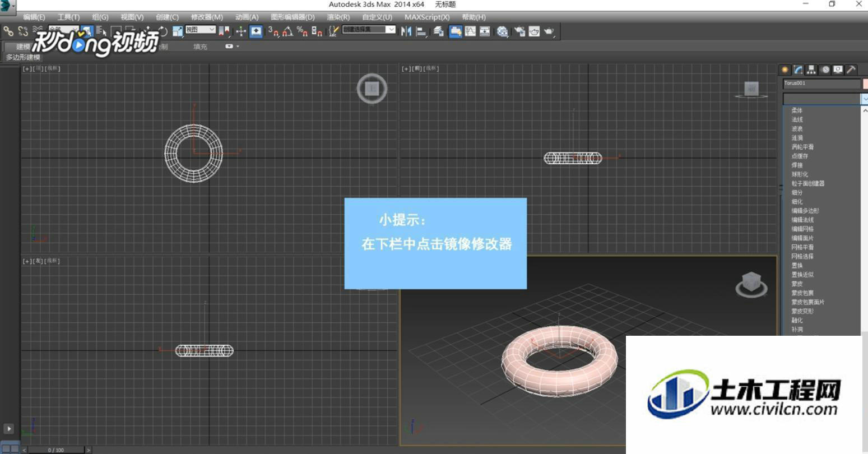Choose the Select and Rotate tool

(163, 31)
